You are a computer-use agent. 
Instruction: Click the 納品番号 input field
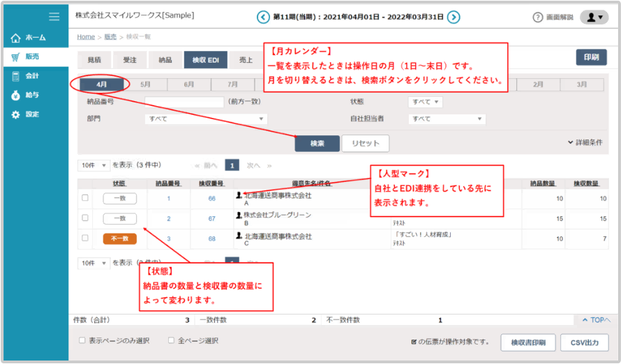[x=184, y=102]
